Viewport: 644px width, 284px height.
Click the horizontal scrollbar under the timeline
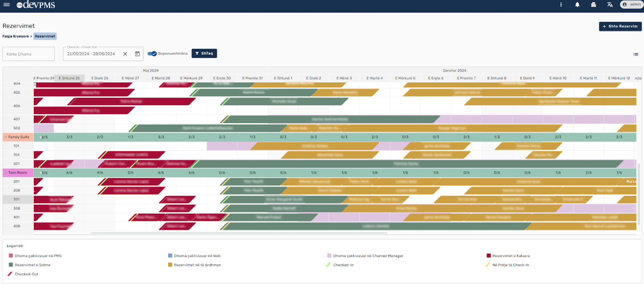[239, 233]
